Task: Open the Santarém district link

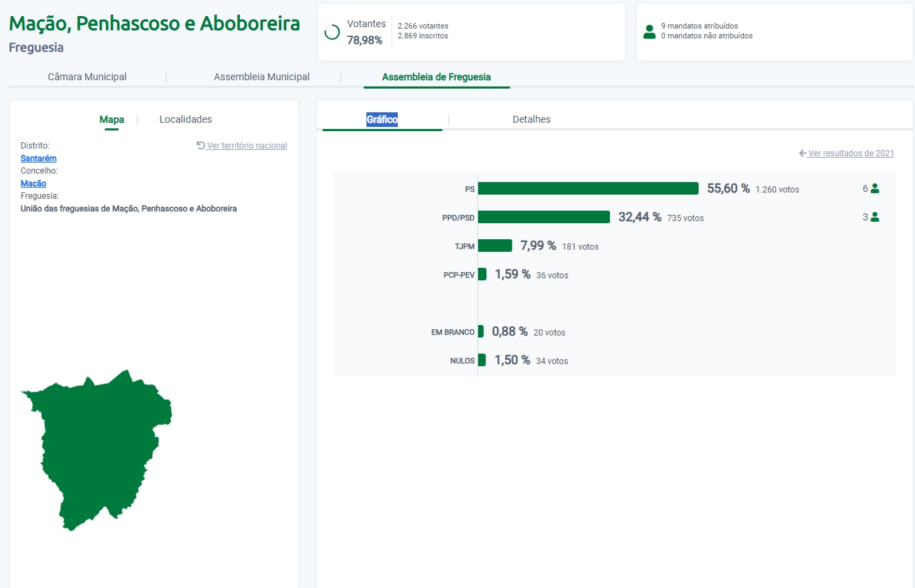Action: point(38,158)
